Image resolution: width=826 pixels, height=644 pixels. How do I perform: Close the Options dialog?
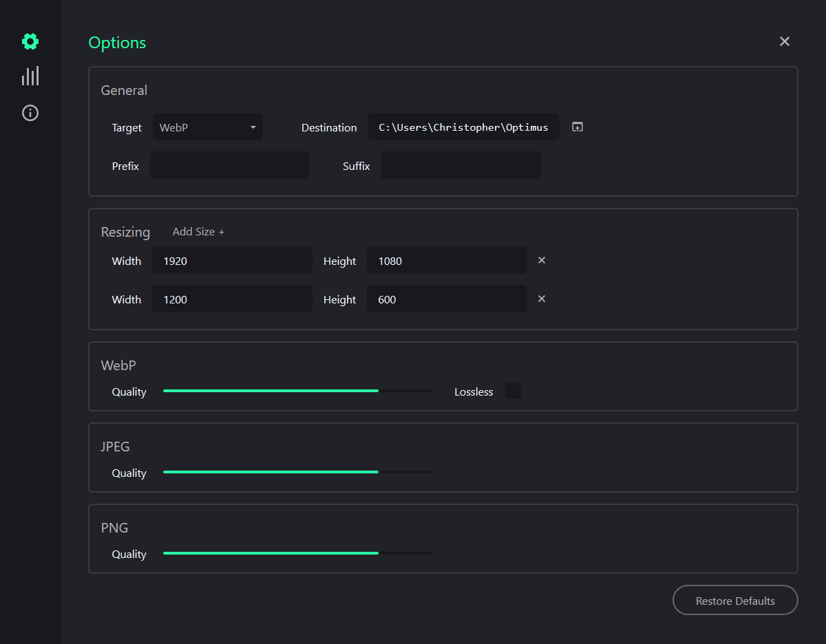coord(785,41)
